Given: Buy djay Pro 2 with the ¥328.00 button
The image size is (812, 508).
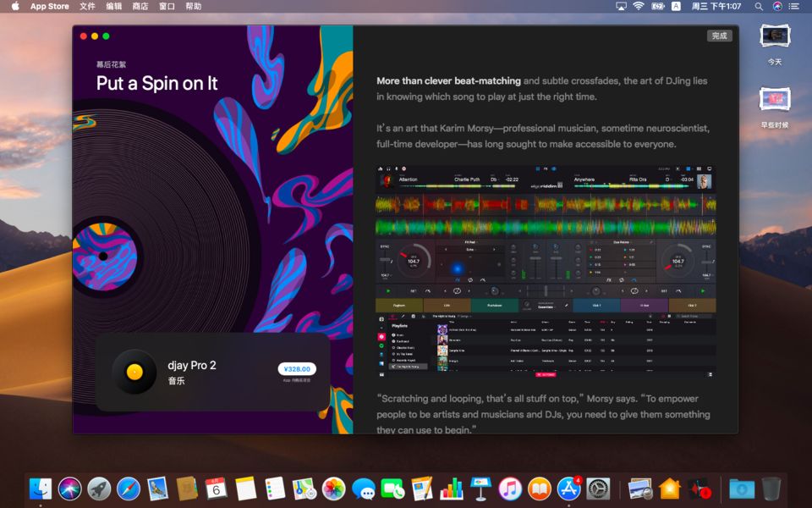Looking at the screenshot, I should 297,368.
